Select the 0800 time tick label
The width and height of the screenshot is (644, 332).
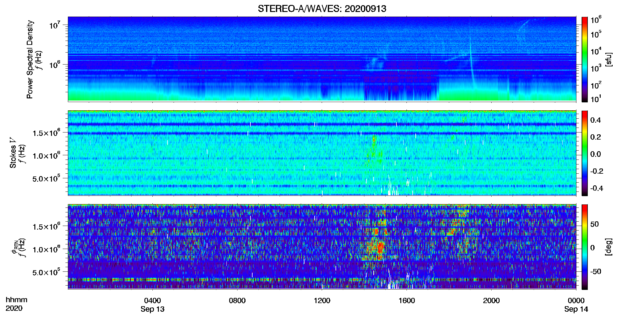tap(237, 300)
